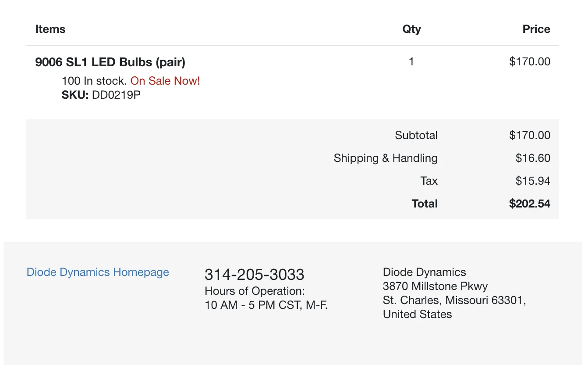Open the Diode Dynamics Homepage link
The height and width of the screenshot is (372, 588).
[98, 272]
